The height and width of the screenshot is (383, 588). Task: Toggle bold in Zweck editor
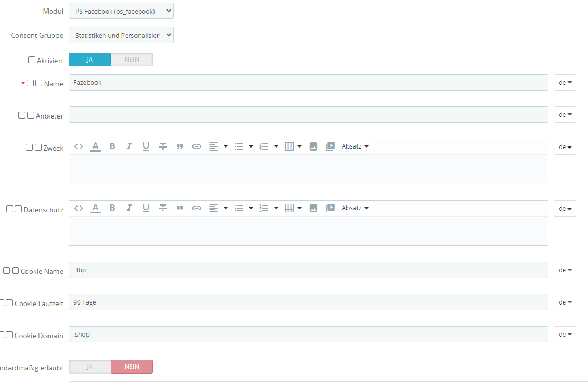112,146
